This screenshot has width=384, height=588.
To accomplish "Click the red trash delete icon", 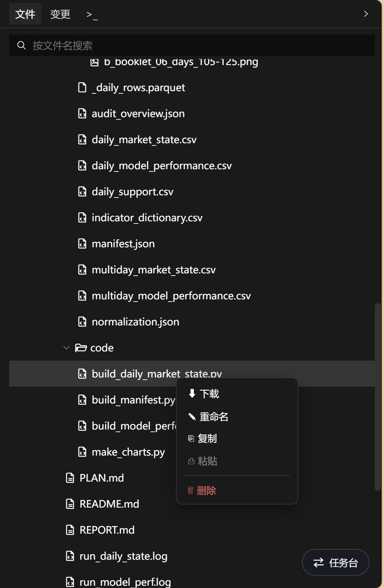I will (x=190, y=490).
